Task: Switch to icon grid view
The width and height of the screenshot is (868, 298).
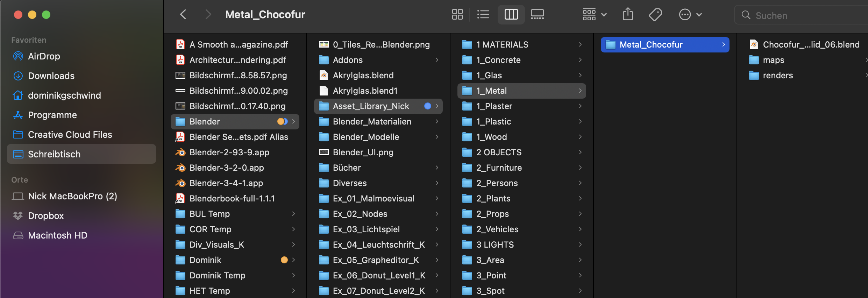Action: (457, 15)
